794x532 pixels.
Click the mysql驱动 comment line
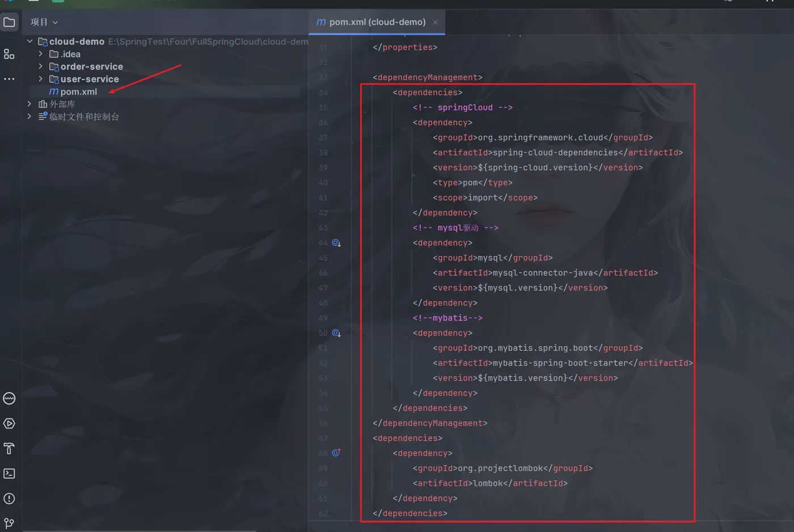[x=455, y=227]
